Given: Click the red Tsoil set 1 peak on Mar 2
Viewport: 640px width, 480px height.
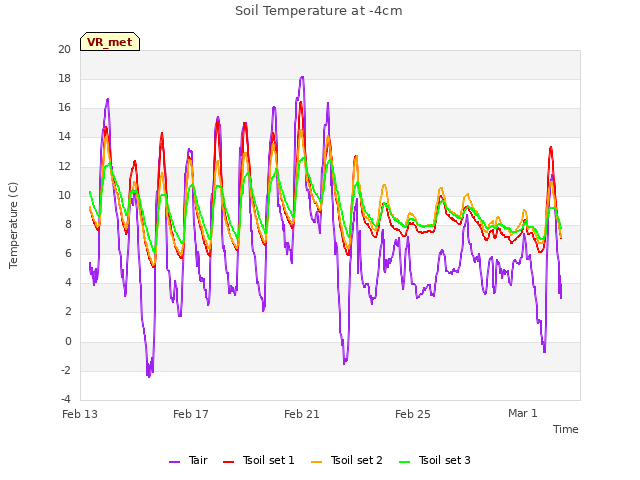Looking at the screenshot, I should coord(551,147).
